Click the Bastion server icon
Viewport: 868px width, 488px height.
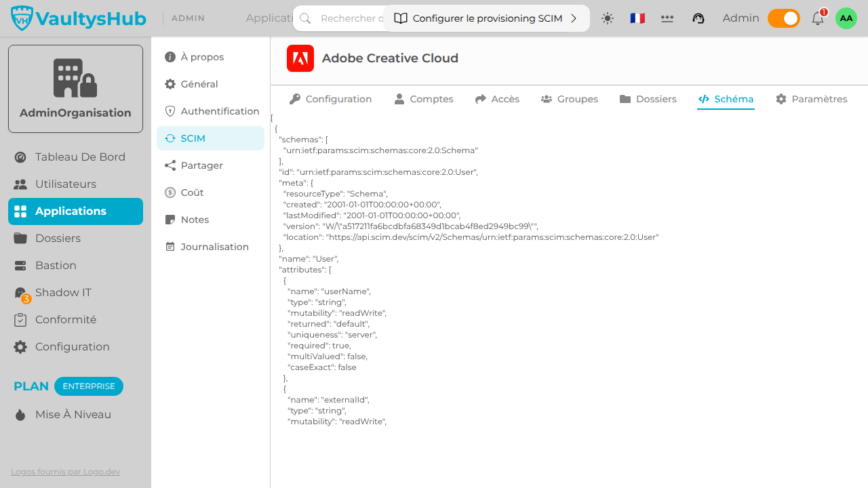[20, 266]
